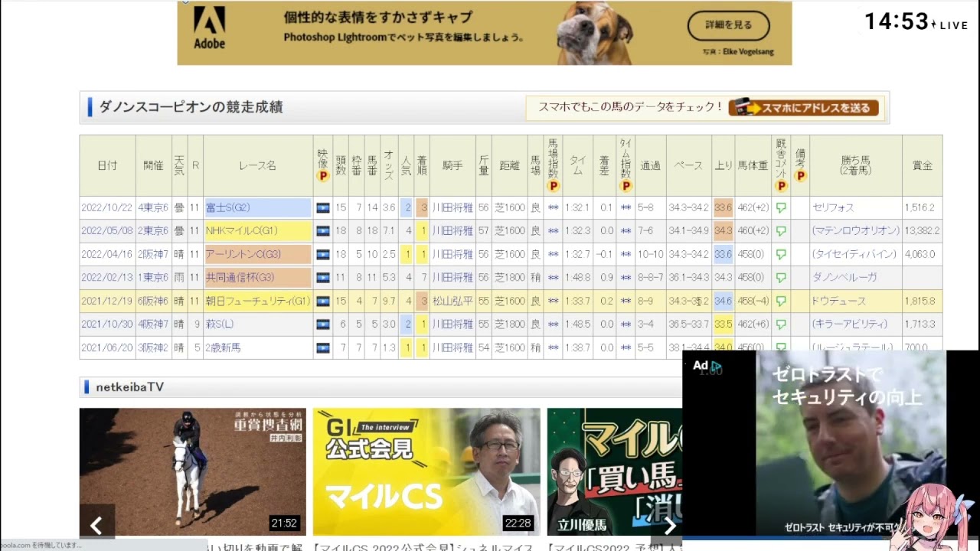Open 朝日フューチュリティ(G1) race link

coord(258,301)
